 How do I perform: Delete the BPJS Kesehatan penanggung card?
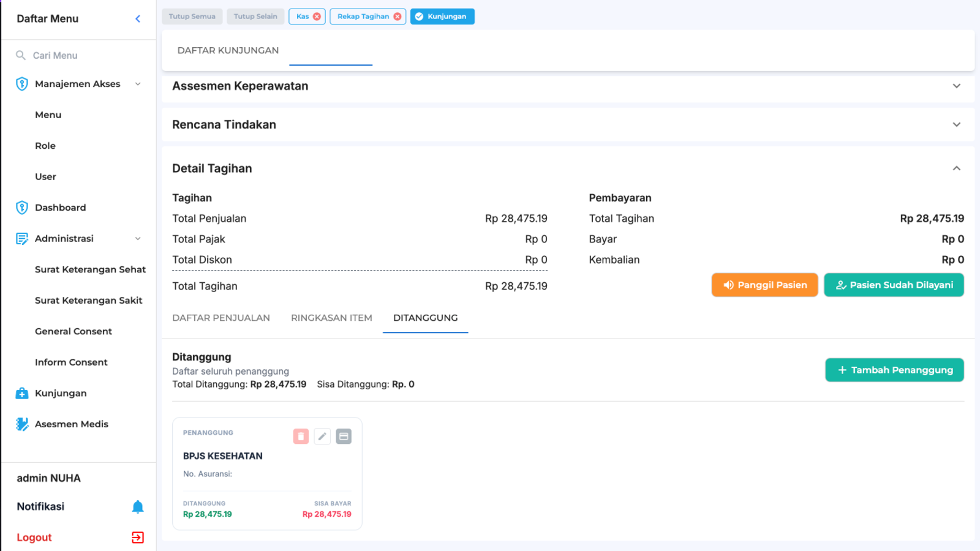pos(301,437)
